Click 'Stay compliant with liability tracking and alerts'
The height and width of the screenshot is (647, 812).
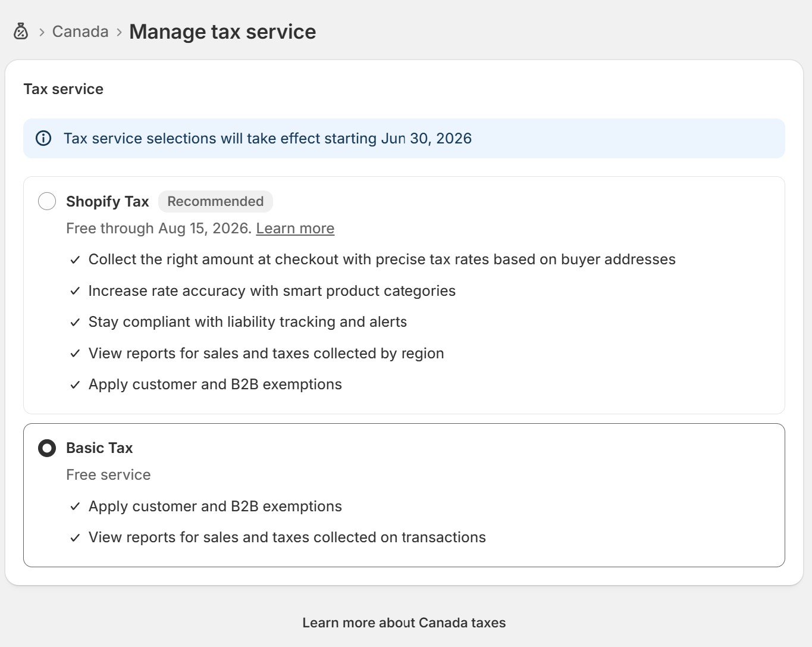[247, 322]
